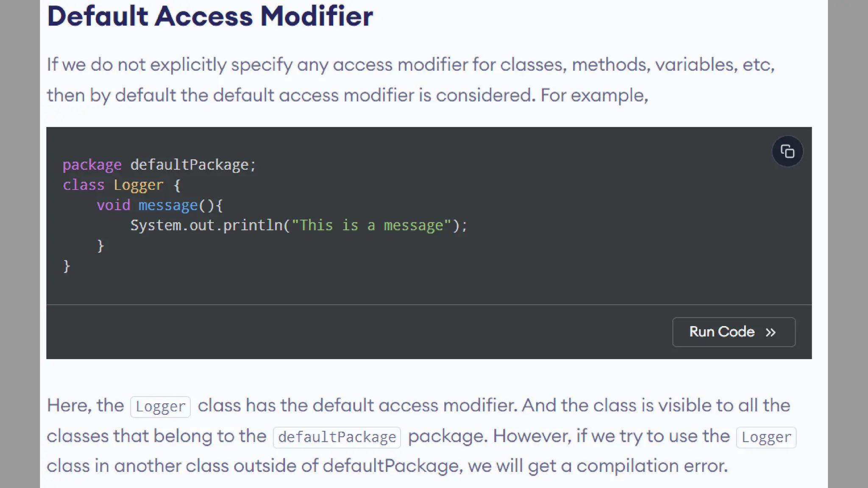
Task: Click the blue 'message' method name
Action: [x=168, y=205]
